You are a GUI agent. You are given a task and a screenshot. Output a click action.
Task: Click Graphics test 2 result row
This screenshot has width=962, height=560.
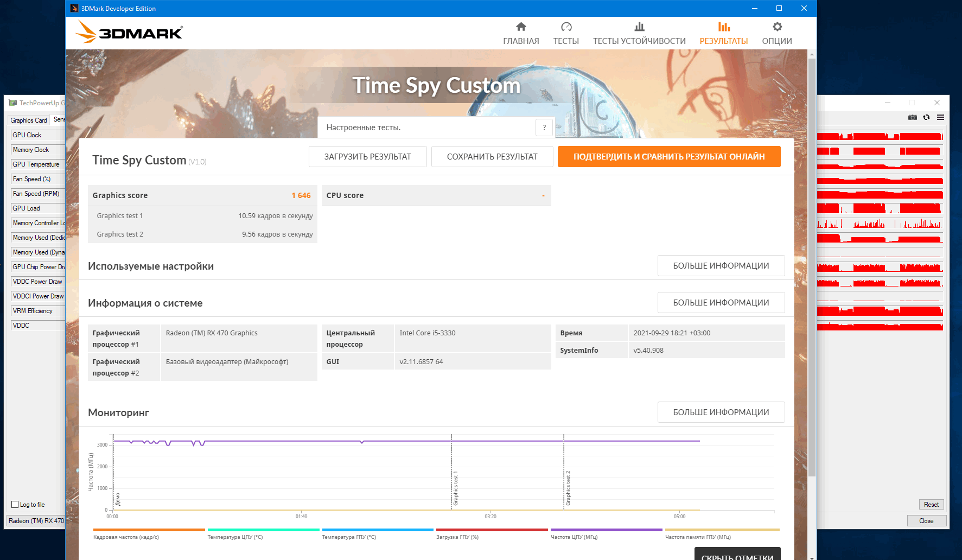pyautogui.click(x=202, y=234)
